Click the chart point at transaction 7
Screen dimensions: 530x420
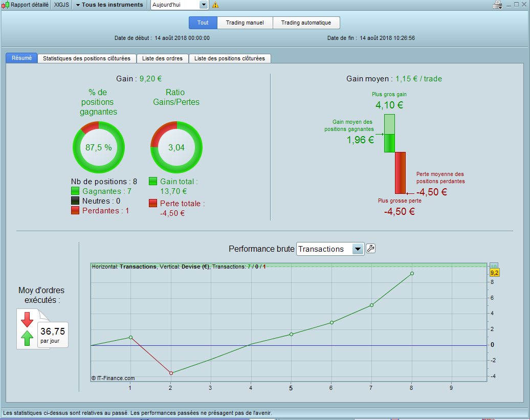[x=372, y=305]
